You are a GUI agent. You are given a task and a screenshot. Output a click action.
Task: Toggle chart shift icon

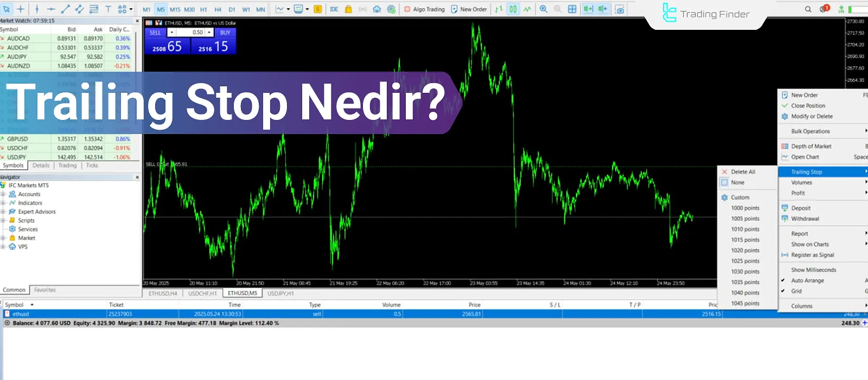tap(602, 9)
